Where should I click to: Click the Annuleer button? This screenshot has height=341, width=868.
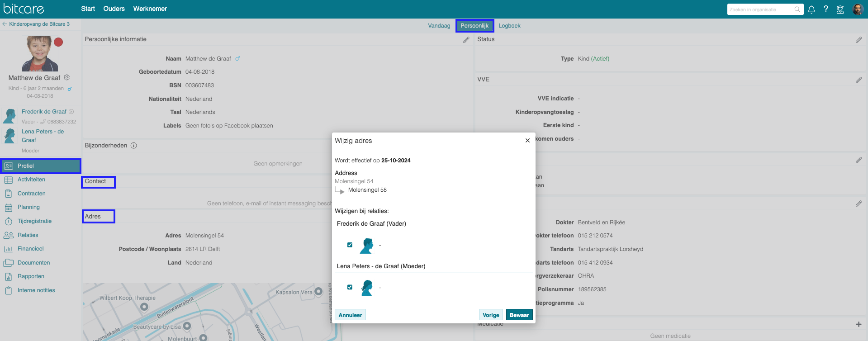[x=350, y=315]
